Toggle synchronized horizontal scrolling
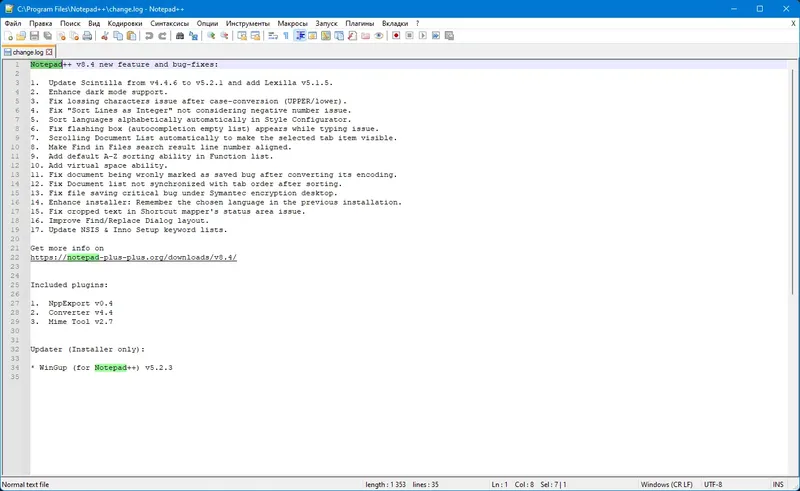This screenshot has height=491, width=800. 255,36
